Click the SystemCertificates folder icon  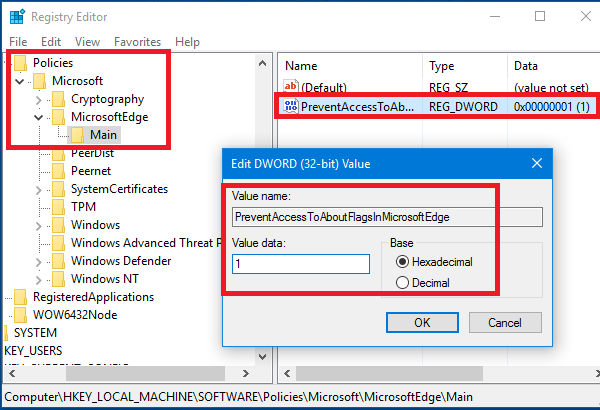point(59,189)
